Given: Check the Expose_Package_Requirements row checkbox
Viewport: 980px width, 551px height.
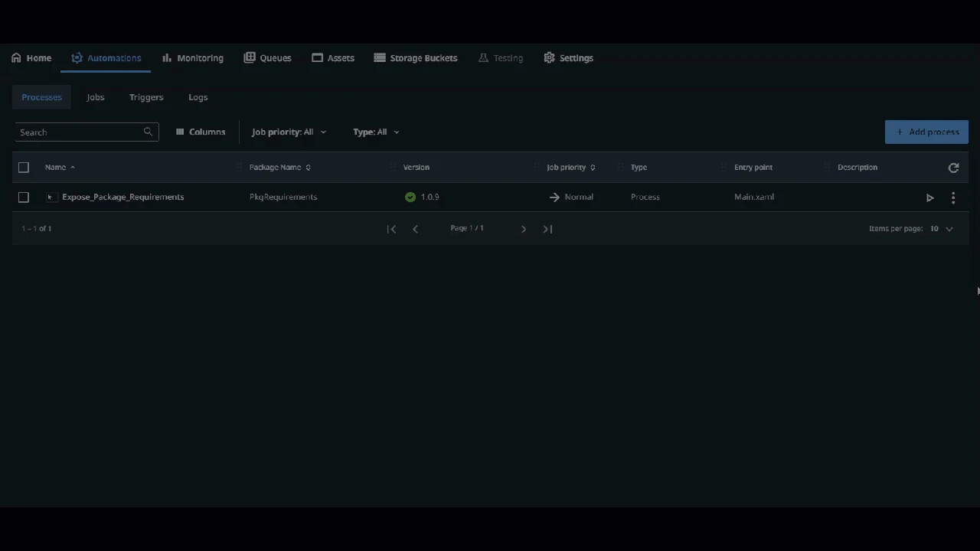Looking at the screenshot, I should (24, 197).
